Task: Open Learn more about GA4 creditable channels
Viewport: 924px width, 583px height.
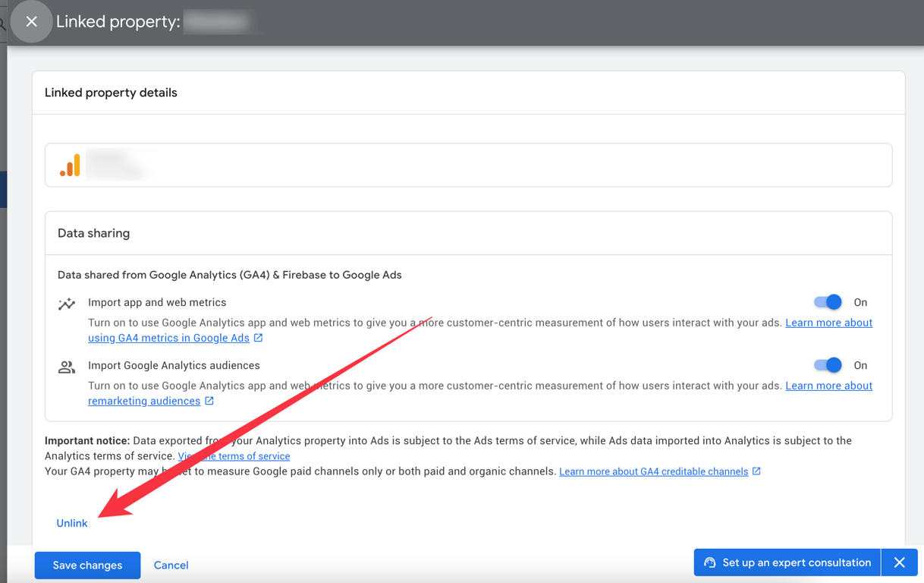Action: click(653, 471)
